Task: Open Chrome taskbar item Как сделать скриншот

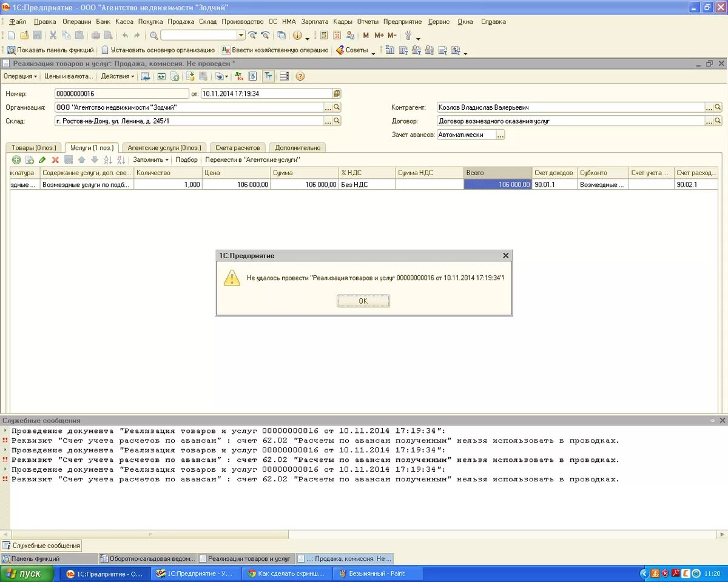Action: [286, 574]
